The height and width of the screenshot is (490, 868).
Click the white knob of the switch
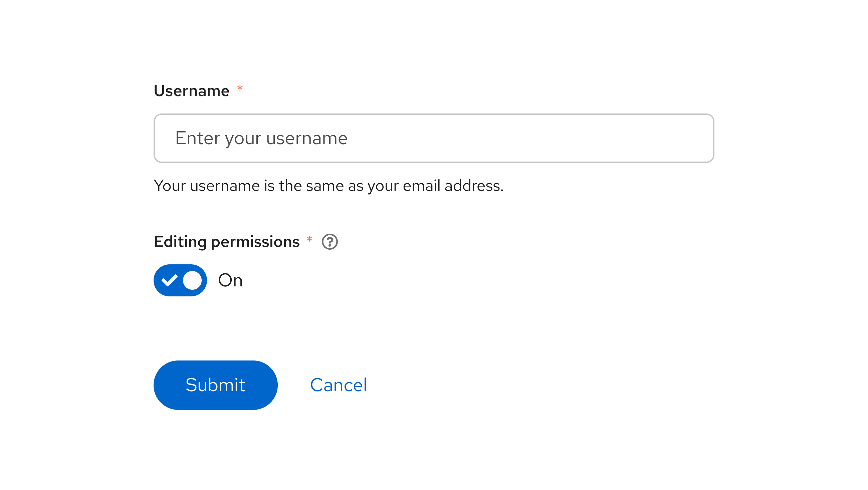[x=193, y=280]
